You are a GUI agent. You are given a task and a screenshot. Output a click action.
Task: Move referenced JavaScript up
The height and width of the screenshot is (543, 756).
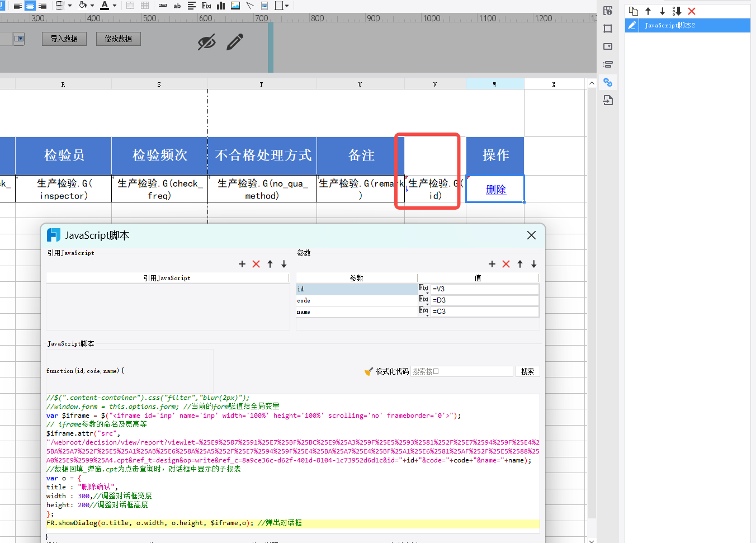(x=270, y=264)
